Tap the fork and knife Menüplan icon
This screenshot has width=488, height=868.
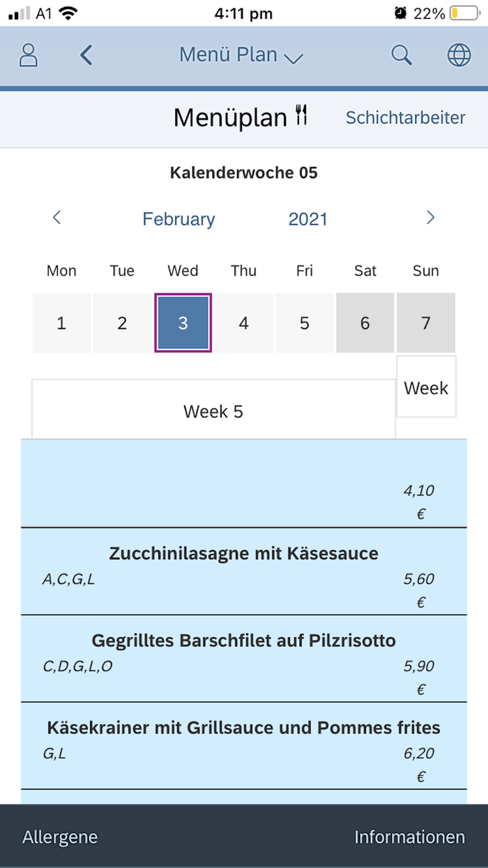[x=301, y=116]
